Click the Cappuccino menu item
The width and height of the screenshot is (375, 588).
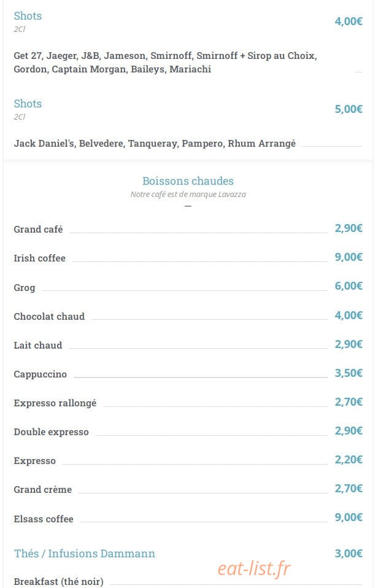click(41, 374)
